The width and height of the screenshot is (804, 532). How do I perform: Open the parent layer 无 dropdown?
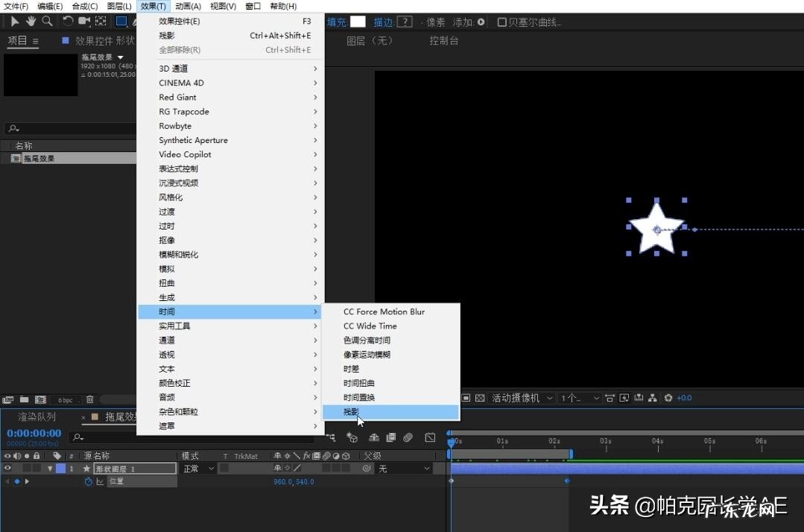402,468
